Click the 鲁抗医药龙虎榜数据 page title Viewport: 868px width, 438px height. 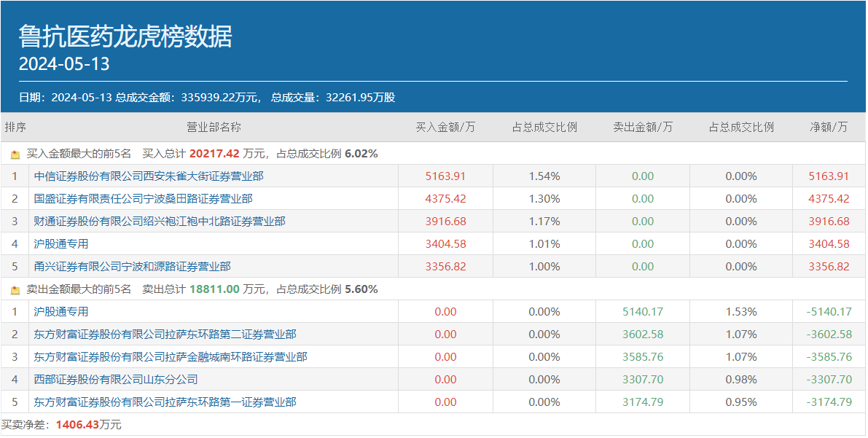point(125,36)
